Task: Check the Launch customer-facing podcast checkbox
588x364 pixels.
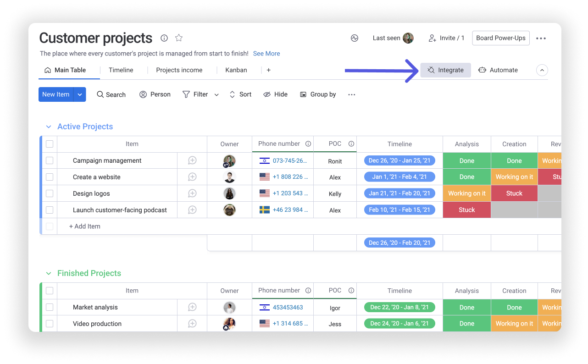Action: [49, 210]
